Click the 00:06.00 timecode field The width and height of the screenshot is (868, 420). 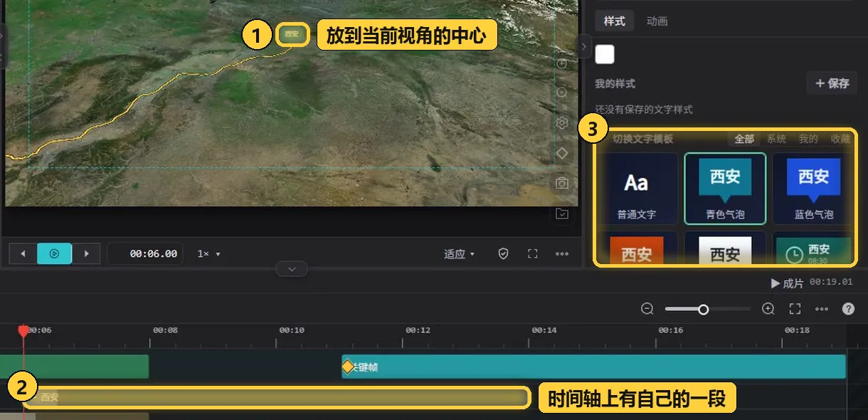click(x=145, y=253)
